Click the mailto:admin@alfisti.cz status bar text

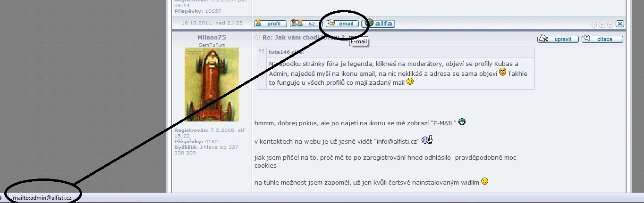(x=42, y=198)
